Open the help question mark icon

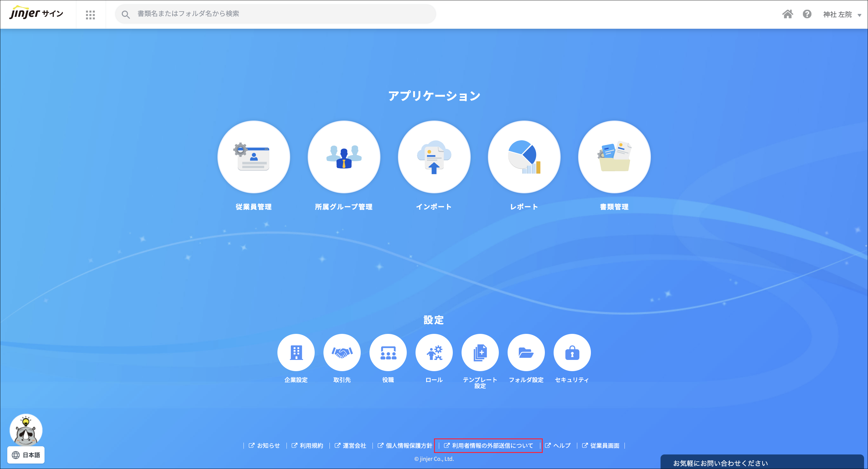pos(807,14)
